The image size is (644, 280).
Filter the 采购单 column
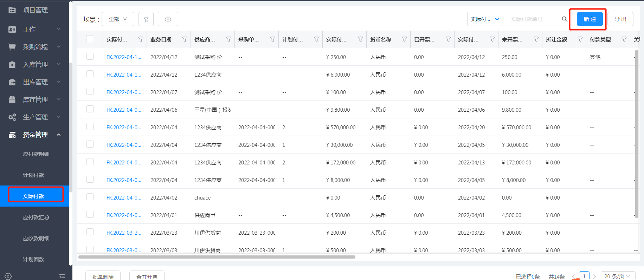(272, 39)
